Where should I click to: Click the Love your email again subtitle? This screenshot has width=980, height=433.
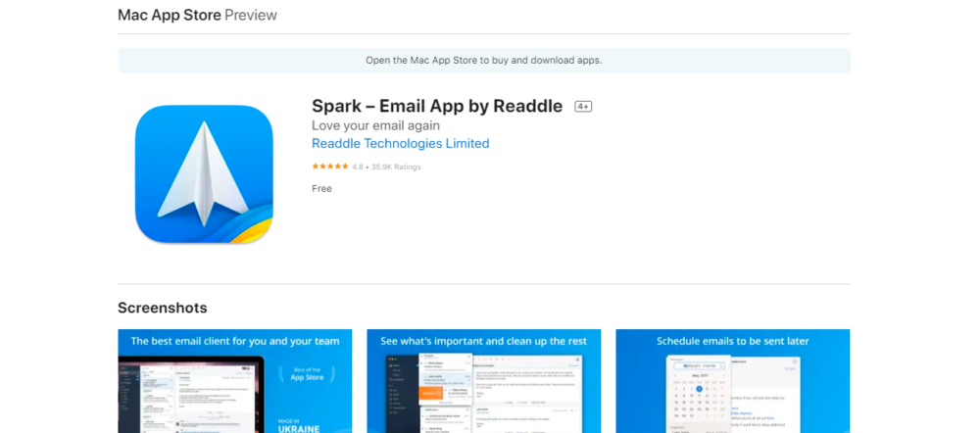[x=375, y=125]
